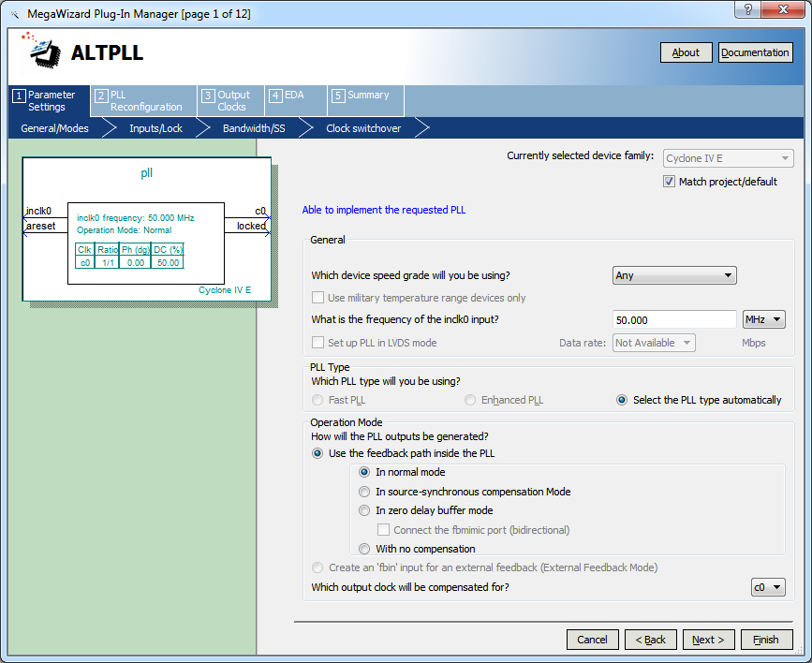Click the 'areset' port label
The image size is (812, 663).
click(x=40, y=226)
